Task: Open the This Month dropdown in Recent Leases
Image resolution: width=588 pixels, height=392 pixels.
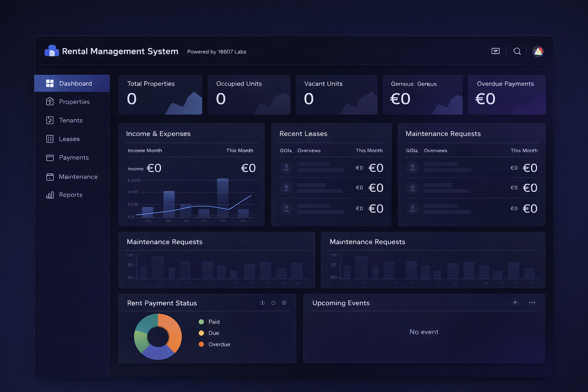Action: (x=369, y=150)
